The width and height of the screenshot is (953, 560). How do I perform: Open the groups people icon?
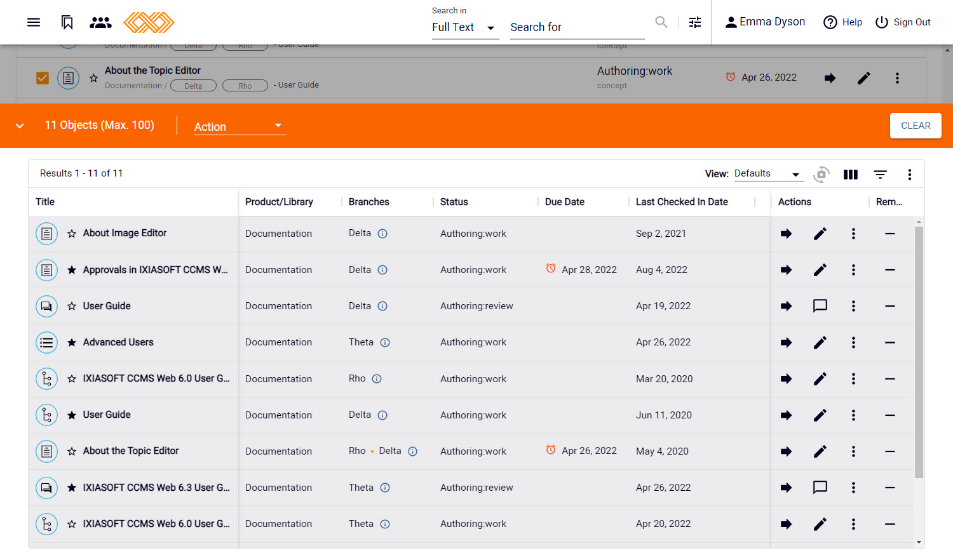100,22
